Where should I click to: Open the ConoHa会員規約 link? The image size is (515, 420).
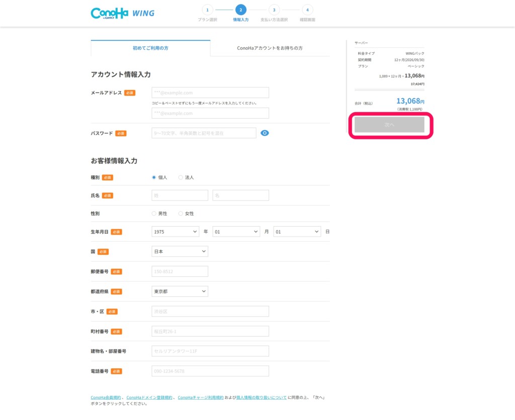pos(106,397)
